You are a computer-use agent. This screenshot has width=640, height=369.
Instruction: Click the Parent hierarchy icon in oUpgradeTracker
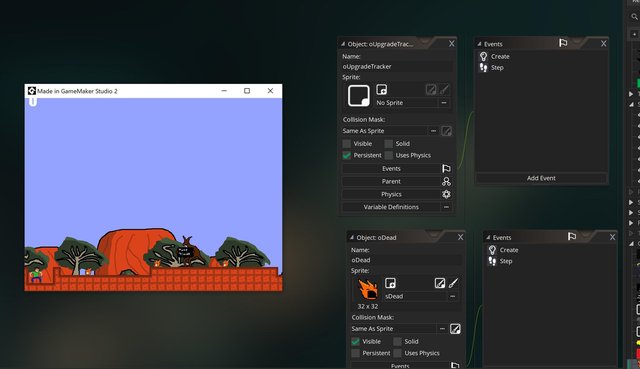pos(446,181)
